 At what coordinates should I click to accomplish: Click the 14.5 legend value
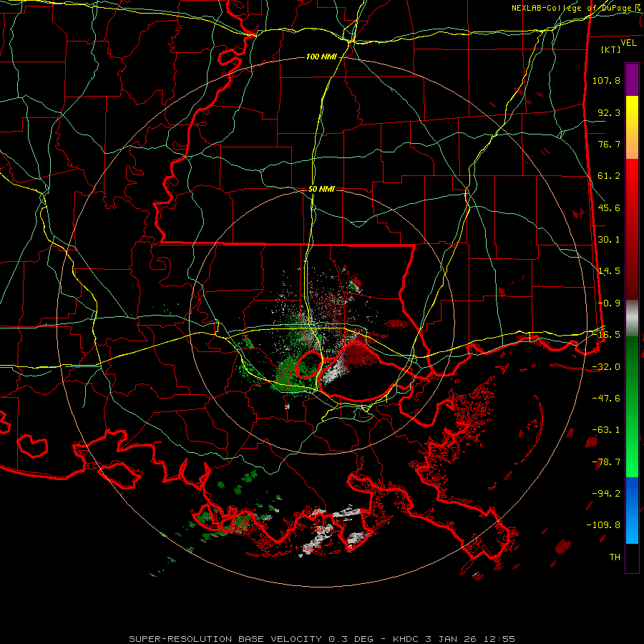609,271
